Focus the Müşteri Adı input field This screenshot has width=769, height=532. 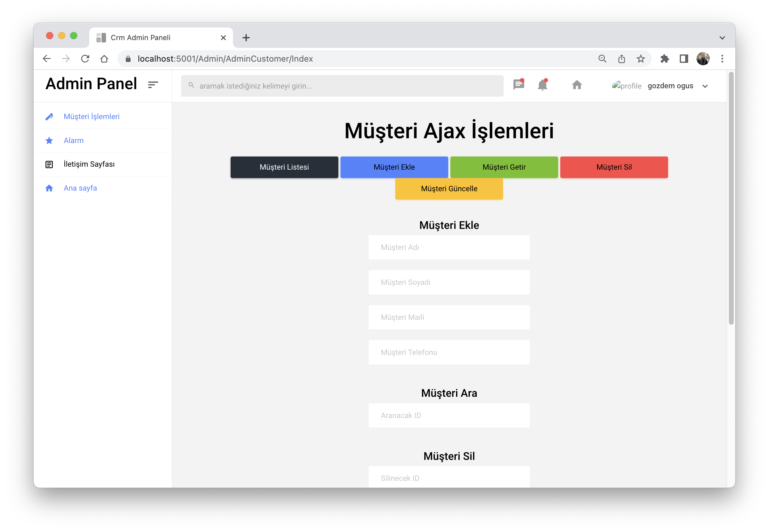[449, 247]
